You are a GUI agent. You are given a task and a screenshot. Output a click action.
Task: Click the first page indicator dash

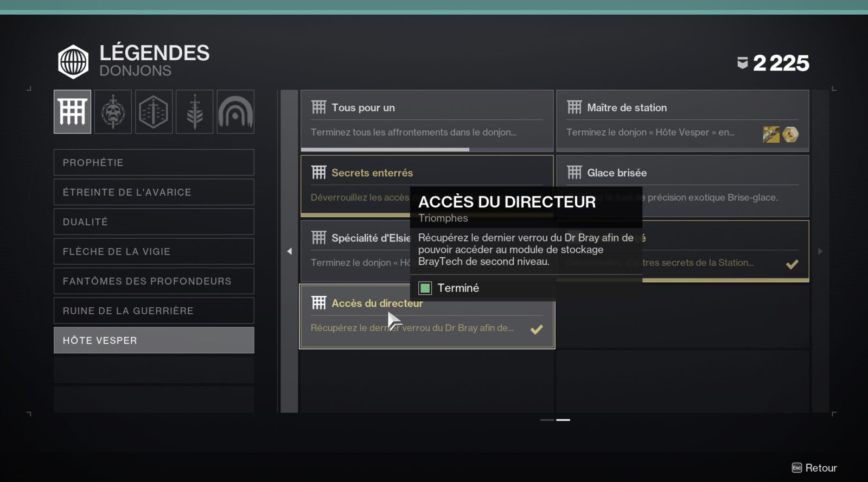(x=547, y=420)
